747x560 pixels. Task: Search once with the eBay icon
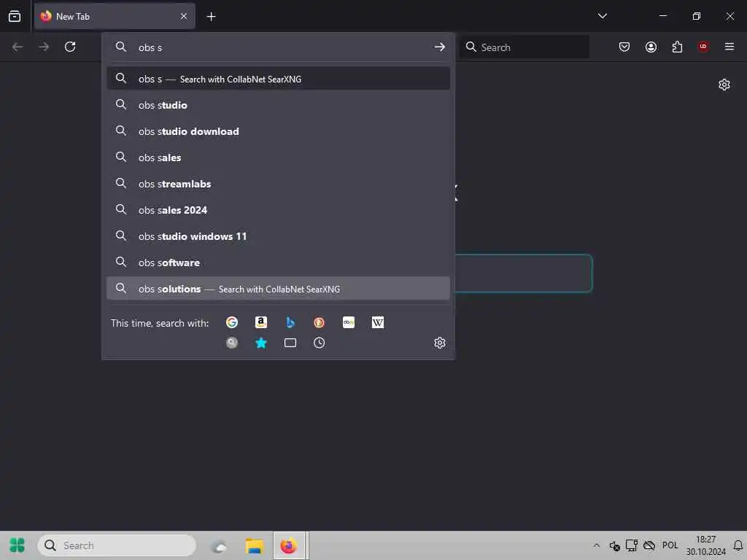[x=348, y=322]
